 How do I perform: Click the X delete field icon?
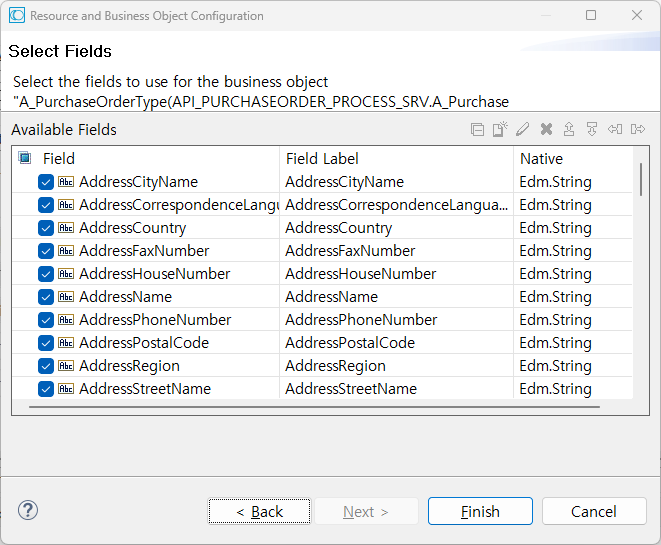pyautogui.click(x=546, y=129)
